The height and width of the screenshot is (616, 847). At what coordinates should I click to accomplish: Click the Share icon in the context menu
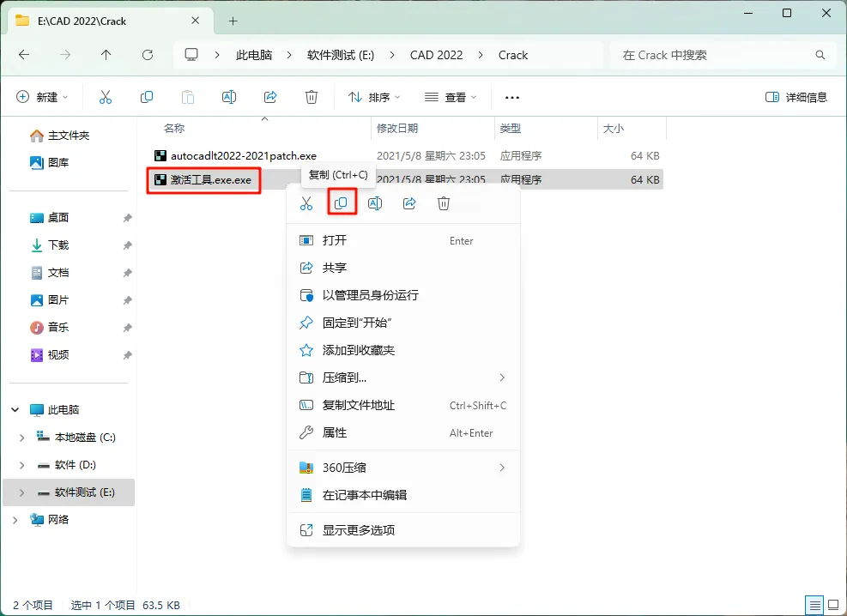(409, 203)
